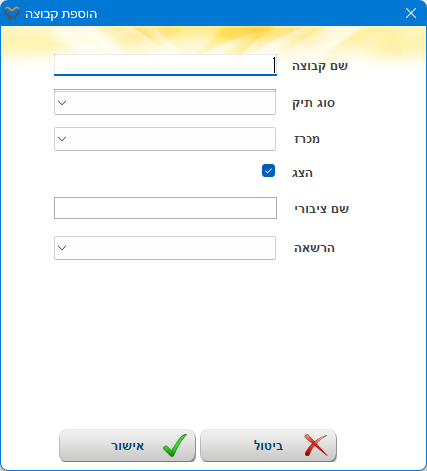
Task: Close the הוספת קבוצה dialog window
Action: point(411,13)
